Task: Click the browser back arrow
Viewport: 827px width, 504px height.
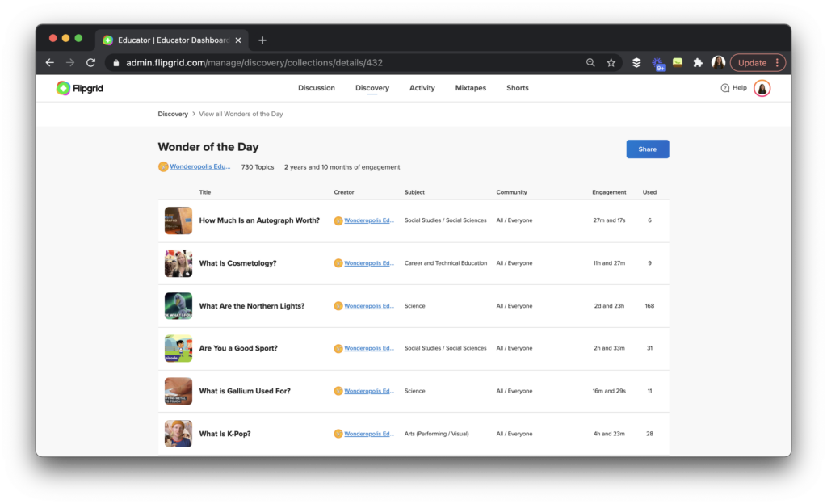Action: (x=50, y=63)
